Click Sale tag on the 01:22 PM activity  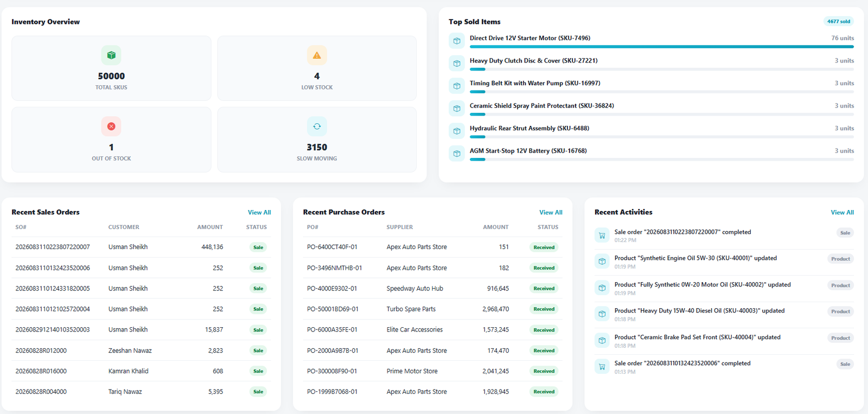(845, 233)
